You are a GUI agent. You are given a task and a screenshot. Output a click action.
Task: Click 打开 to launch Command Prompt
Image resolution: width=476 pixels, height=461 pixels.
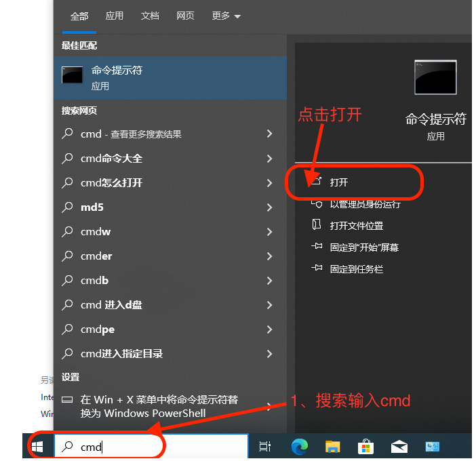point(339,182)
